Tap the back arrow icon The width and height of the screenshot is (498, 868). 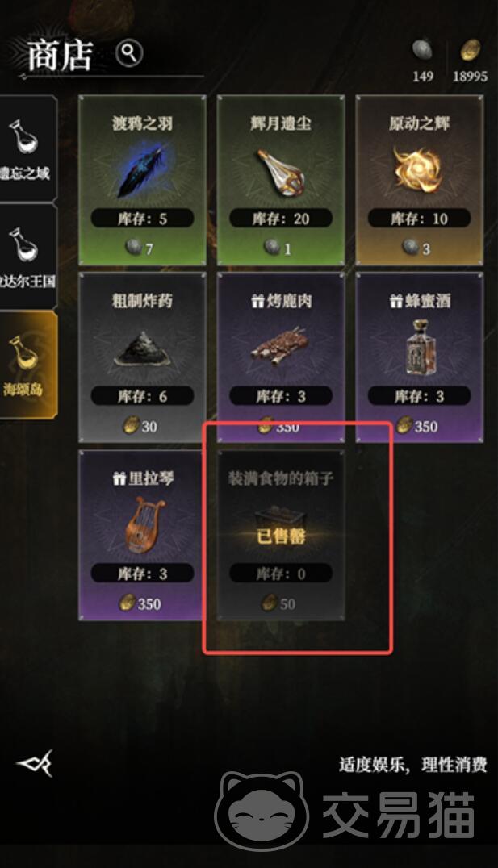click(35, 763)
